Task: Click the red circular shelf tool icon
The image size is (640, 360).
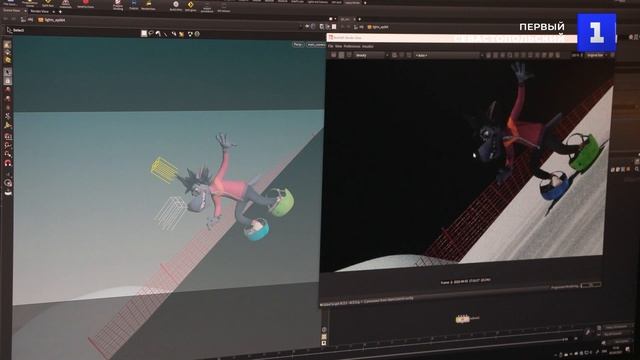Action: click(x=86, y=3)
